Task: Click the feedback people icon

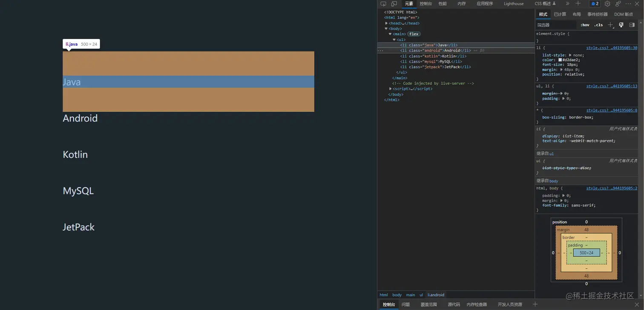Action: (618, 3)
